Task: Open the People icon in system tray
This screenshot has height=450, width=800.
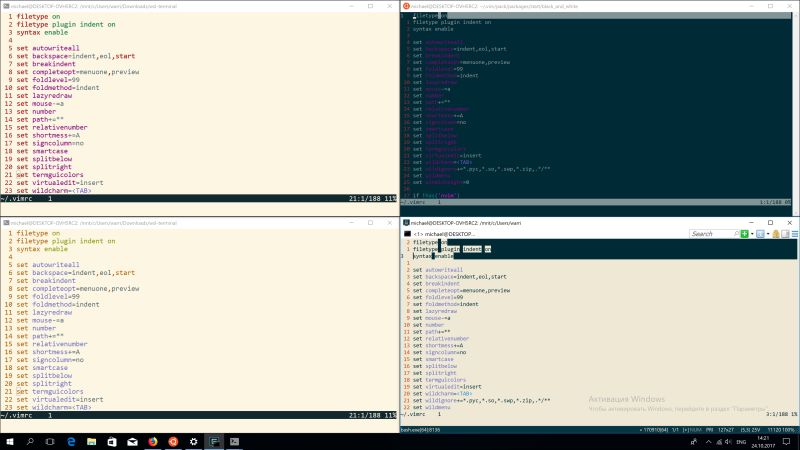Action: (x=694, y=442)
